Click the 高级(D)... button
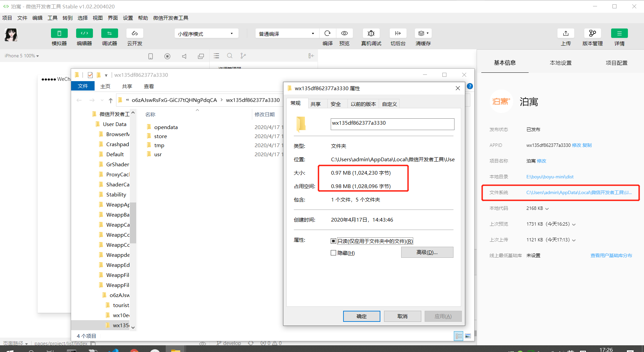This screenshot has width=644, height=352. click(427, 252)
